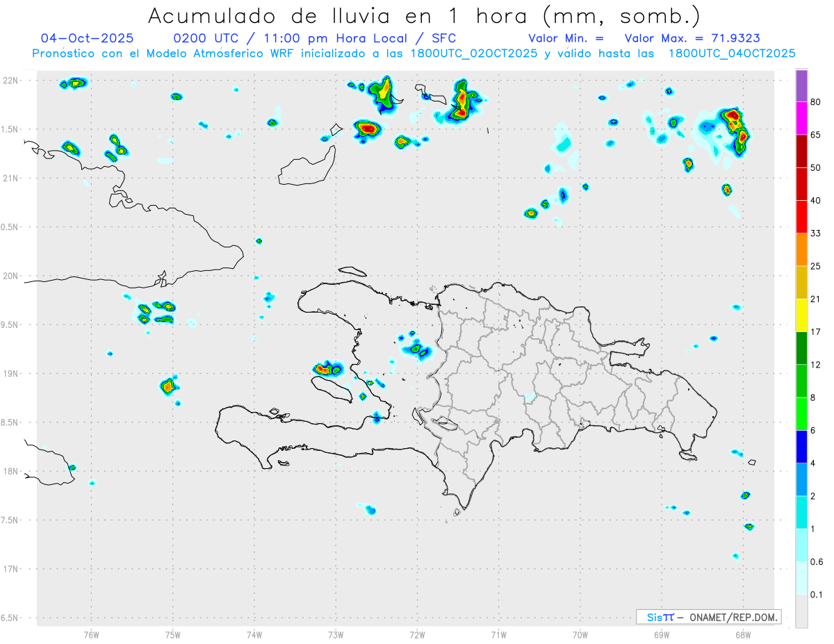Click the magenta swatch between 65 and 80
This screenshot has width=834, height=644.
coord(801,119)
